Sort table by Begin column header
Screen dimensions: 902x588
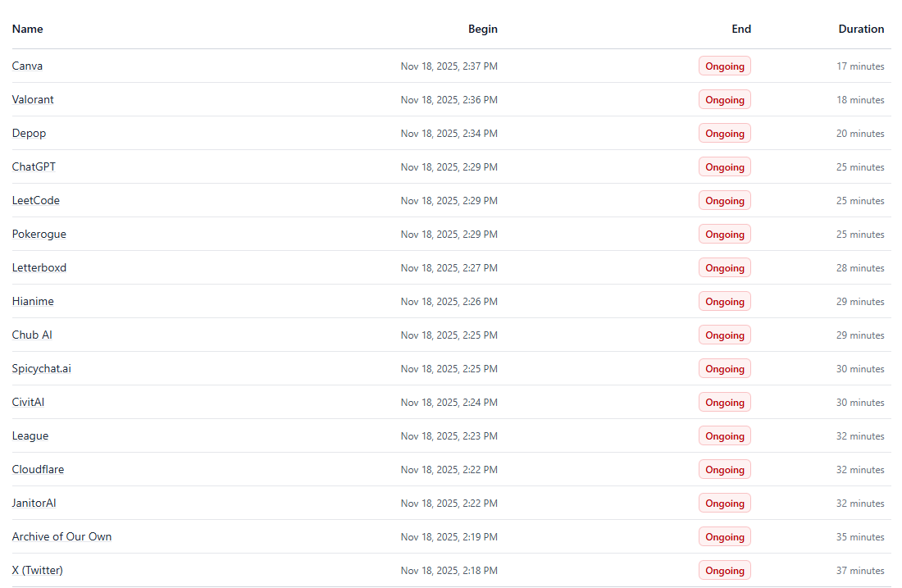[483, 29]
